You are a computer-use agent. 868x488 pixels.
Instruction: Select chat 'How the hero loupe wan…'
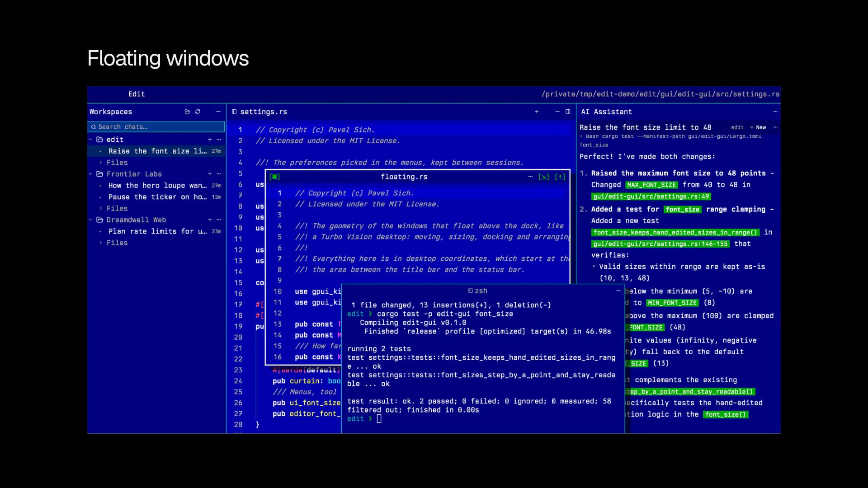[156, 185]
